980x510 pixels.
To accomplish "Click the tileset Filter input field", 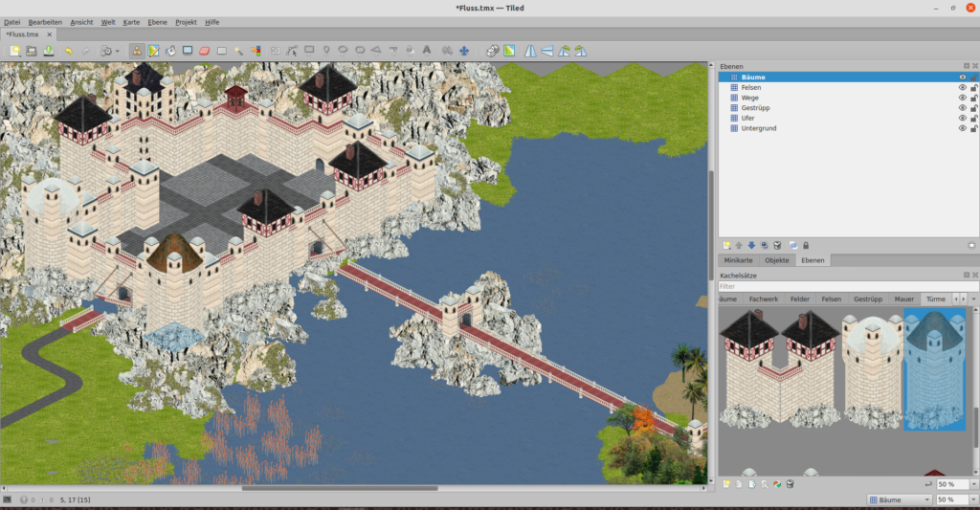I will [x=847, y=286].
